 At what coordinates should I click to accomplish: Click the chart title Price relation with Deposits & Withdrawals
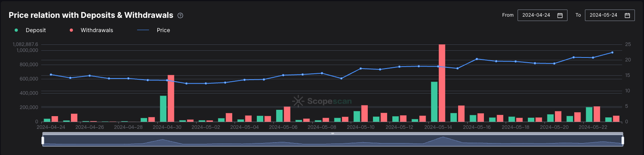tap(91, 15)
